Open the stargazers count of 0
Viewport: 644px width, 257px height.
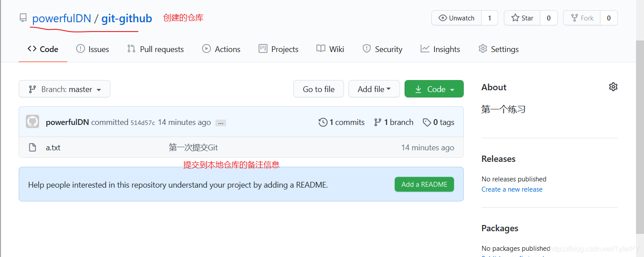tap(549, 18)
